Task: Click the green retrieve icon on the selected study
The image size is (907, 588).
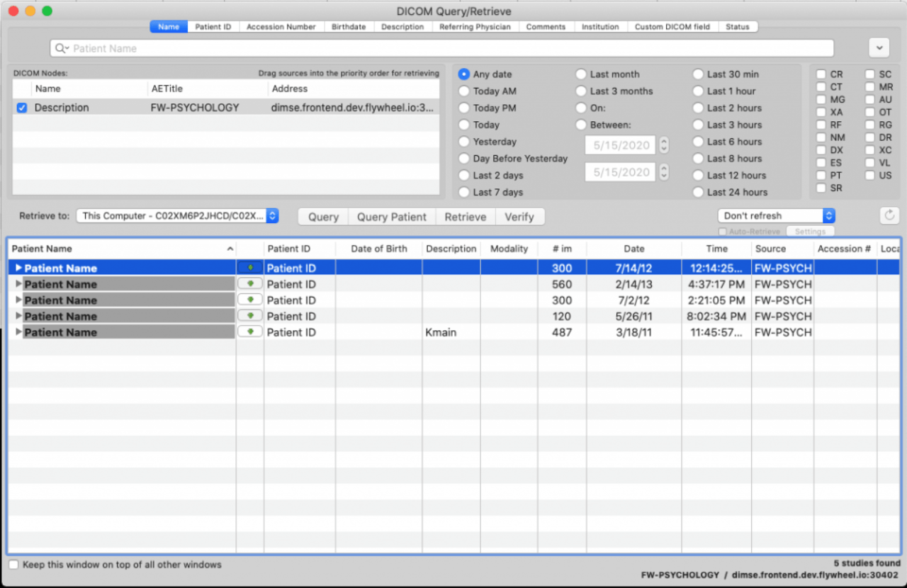Action: tap(249, 268)
